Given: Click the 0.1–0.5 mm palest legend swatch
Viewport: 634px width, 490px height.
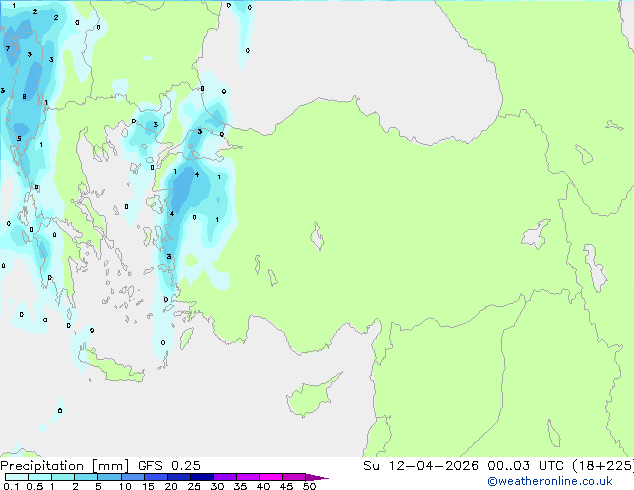Looking at the screenshot, I should click(x=17, y=477).
